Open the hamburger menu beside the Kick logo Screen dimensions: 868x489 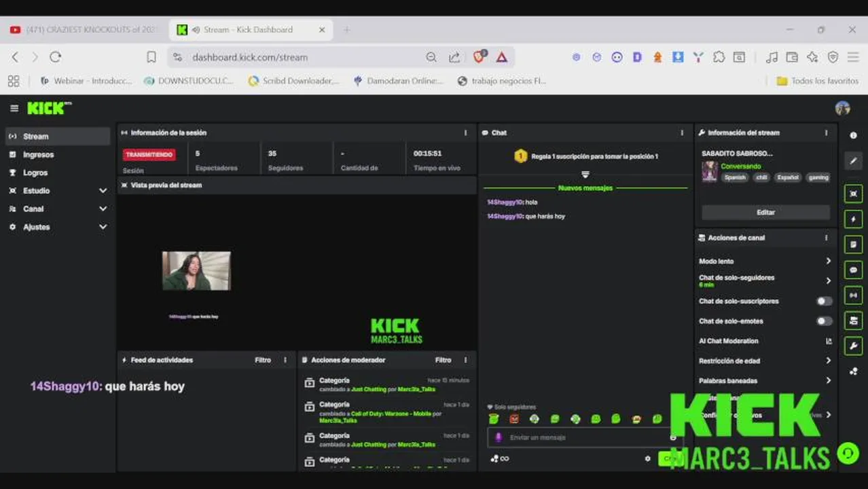(x=14, y=108)
